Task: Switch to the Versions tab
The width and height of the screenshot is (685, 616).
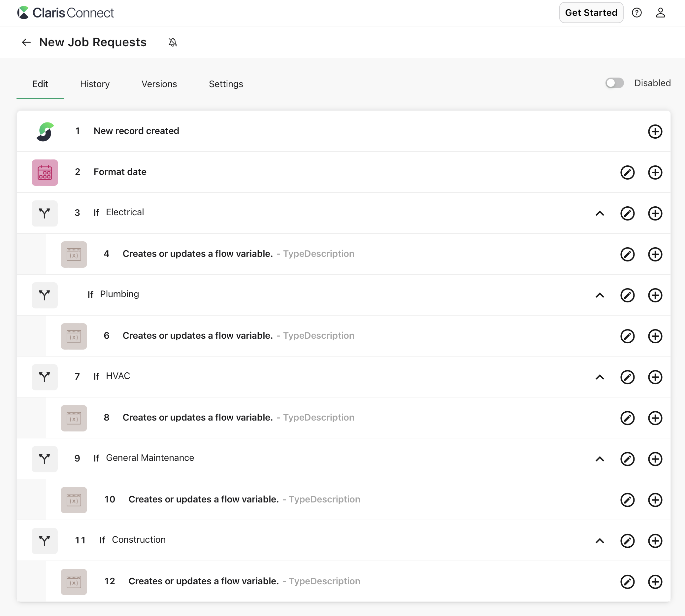Action: tap(159, 84)
